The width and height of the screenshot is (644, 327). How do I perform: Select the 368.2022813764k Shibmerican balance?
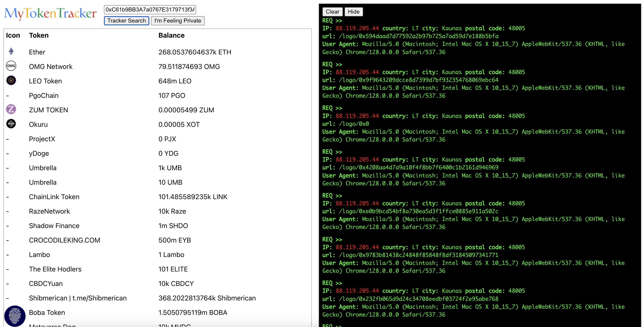(207, 298)
